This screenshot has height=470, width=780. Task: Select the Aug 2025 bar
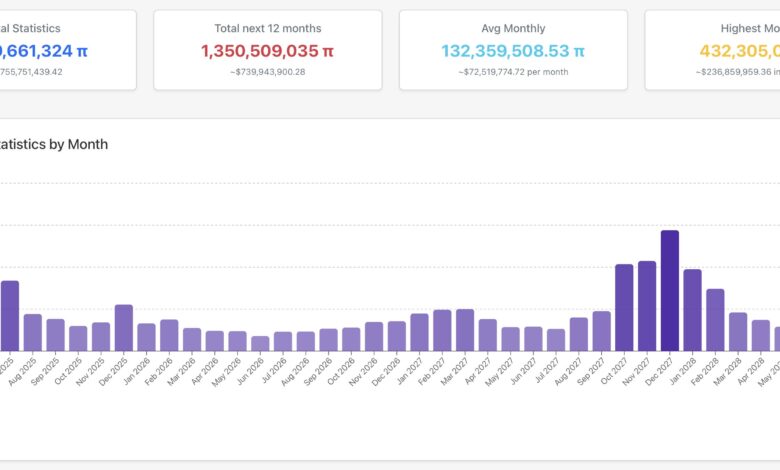click(33, 333)
